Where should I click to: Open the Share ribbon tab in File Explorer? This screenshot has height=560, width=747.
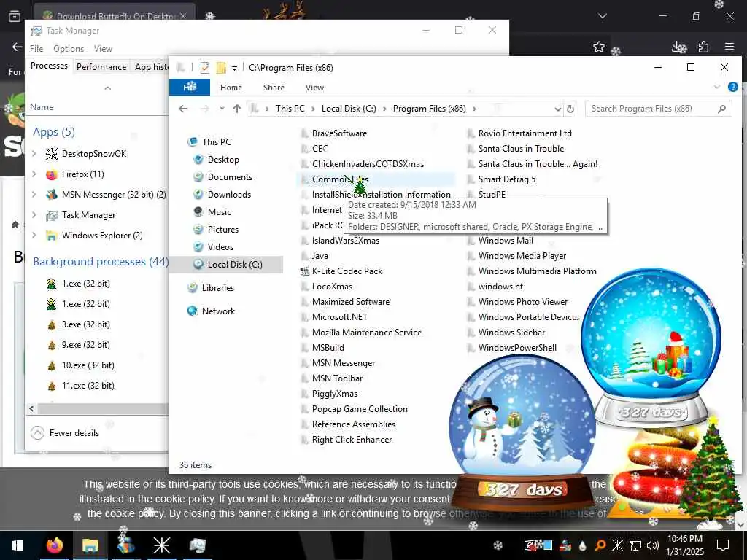274,87
